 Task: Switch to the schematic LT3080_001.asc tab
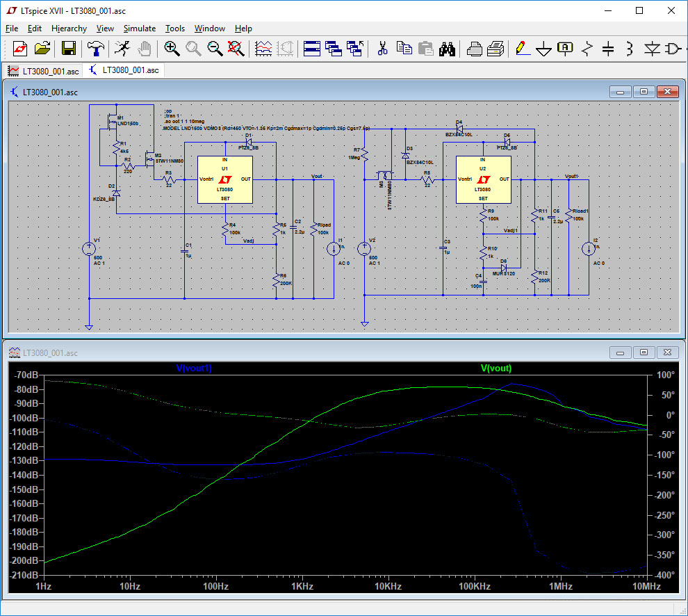tap(124, 70)
